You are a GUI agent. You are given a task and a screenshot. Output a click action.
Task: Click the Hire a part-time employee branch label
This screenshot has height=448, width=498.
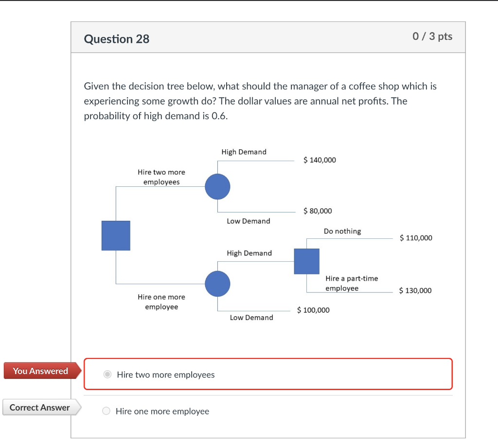point(351,284)
